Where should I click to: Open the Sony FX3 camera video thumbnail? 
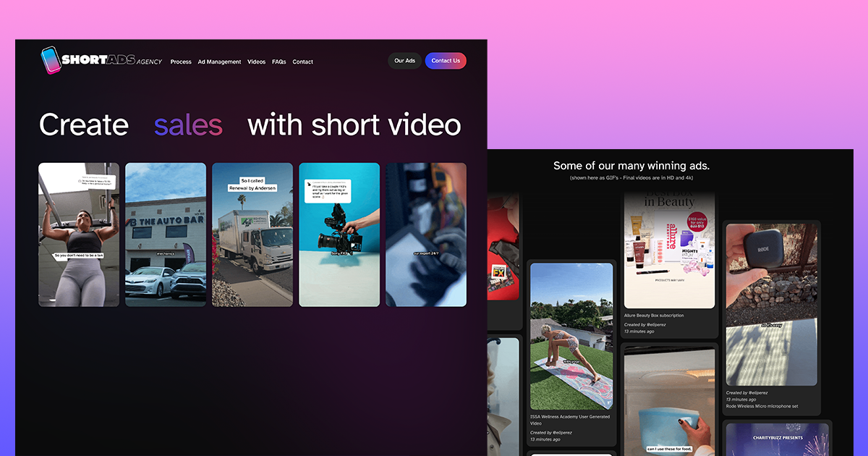[339, 235]
